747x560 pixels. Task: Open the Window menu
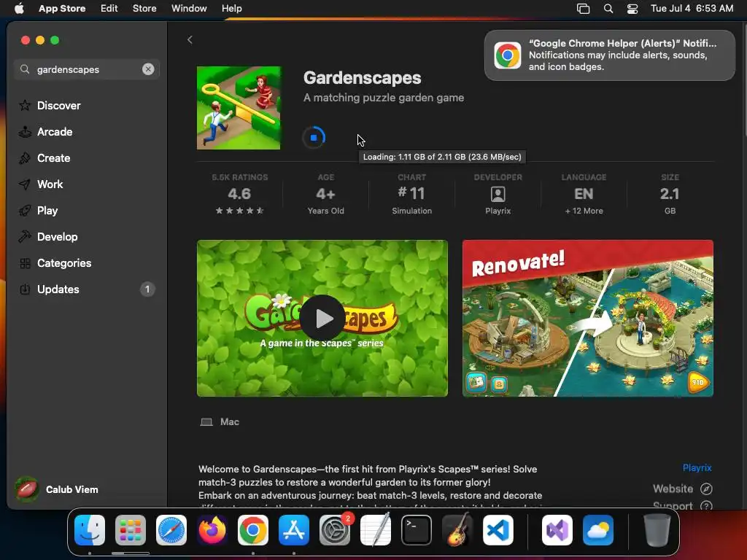pyautogui.click(x=189, y=8)
